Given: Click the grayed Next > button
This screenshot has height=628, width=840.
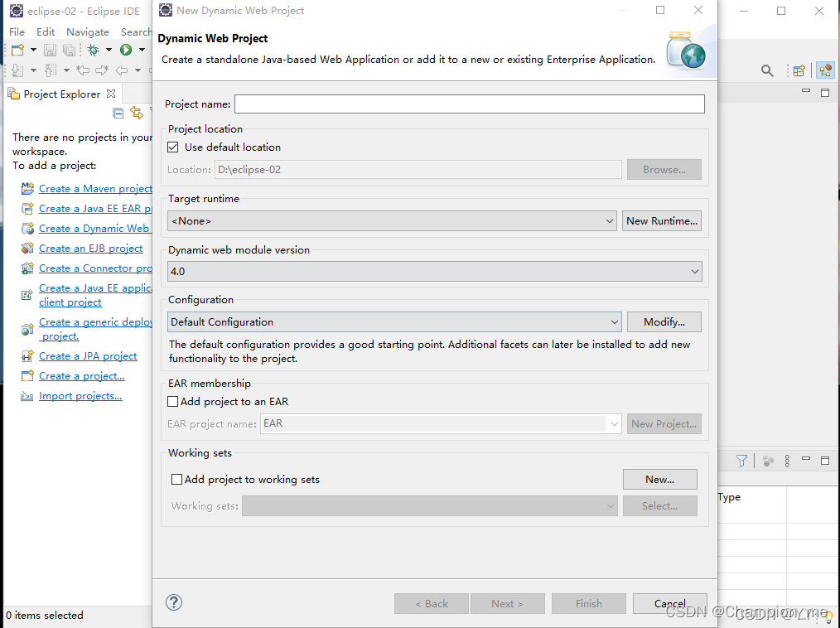Looking at the screenshot, I should (507, 603).
